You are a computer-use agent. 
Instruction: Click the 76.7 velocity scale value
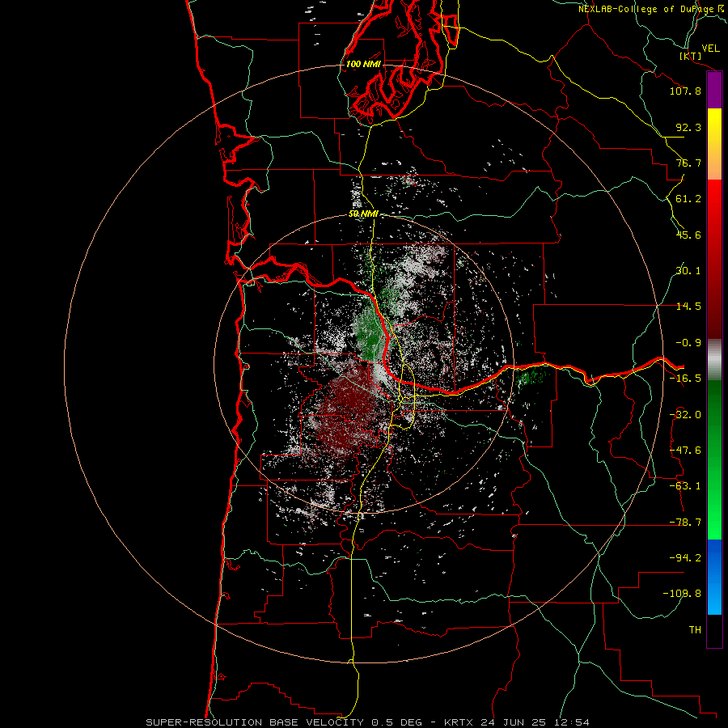688,163
